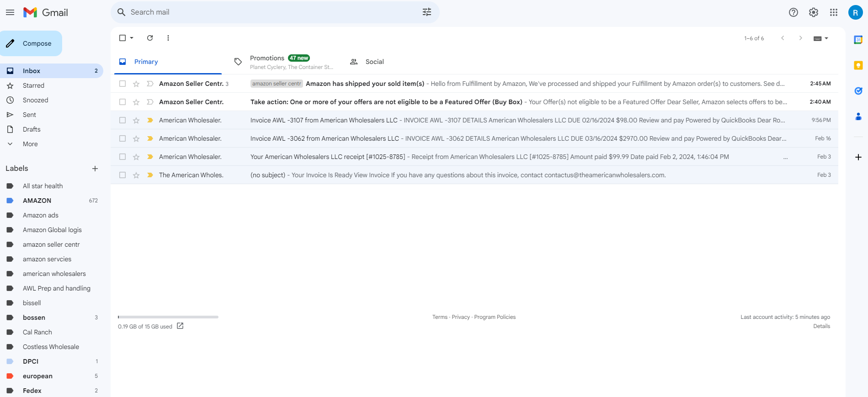This screenshot has height=397, width=868.
Task: Open the Terms link
Action: (440, 317)
